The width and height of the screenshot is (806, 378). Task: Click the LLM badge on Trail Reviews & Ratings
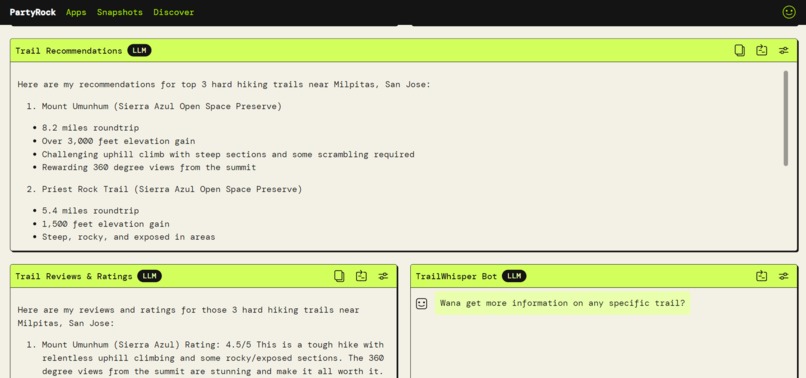(x=150, y=276)
